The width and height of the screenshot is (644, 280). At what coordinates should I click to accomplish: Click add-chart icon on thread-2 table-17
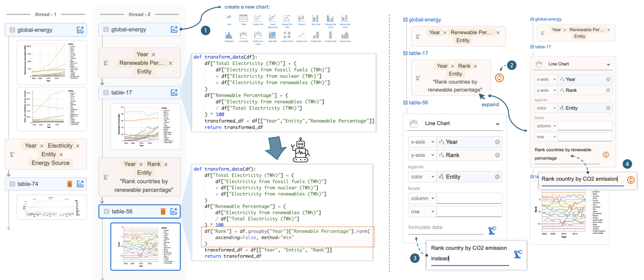click(x=174, y=92)
